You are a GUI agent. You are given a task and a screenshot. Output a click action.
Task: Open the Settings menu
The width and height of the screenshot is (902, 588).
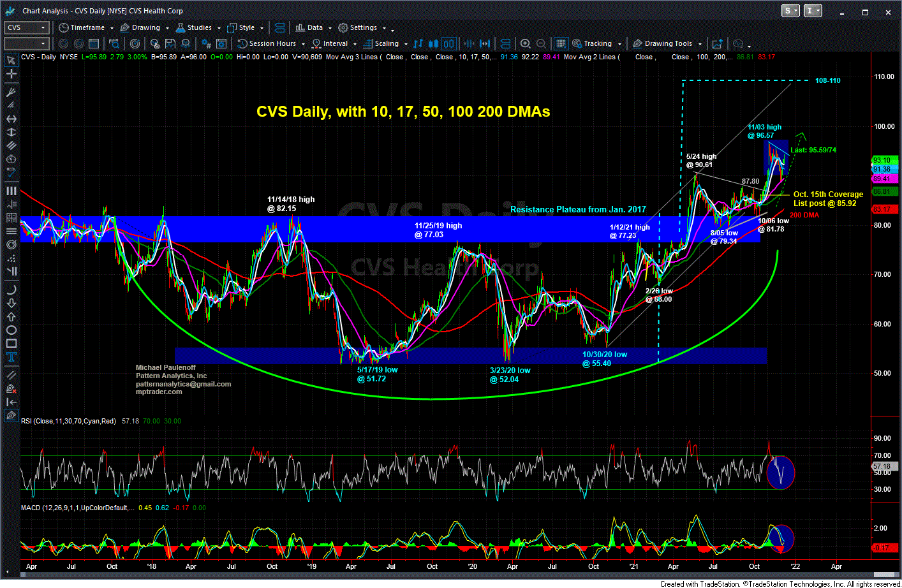click(357, 27)
